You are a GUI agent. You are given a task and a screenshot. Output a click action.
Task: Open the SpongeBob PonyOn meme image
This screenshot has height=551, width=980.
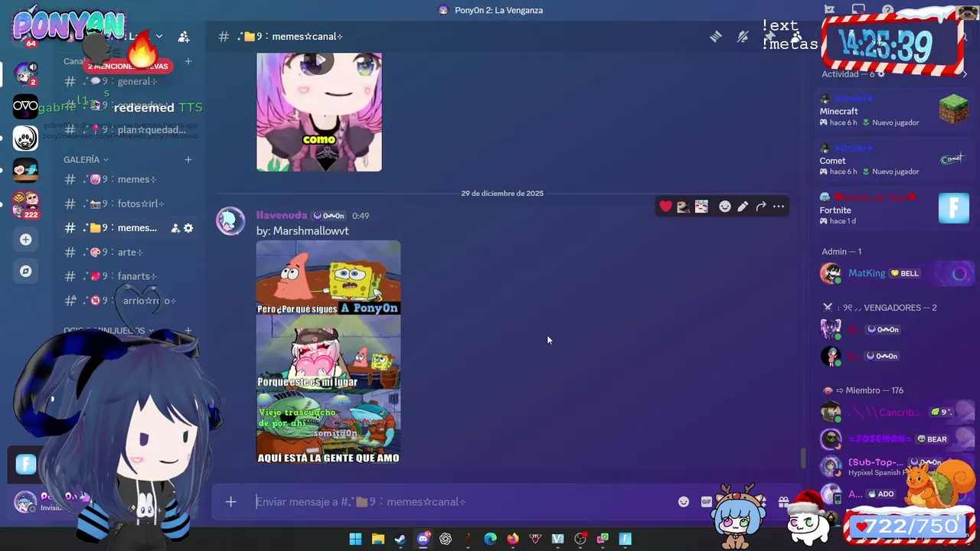[328, 352]
